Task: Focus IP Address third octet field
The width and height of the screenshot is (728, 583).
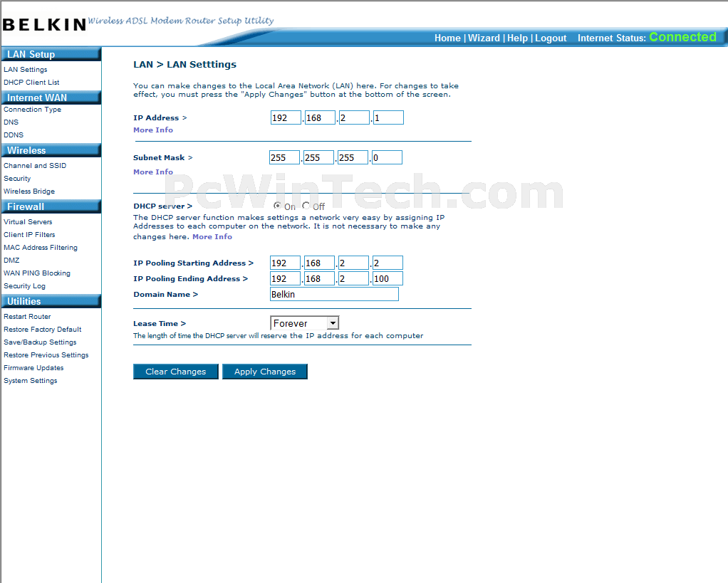Action: (354, 117)
